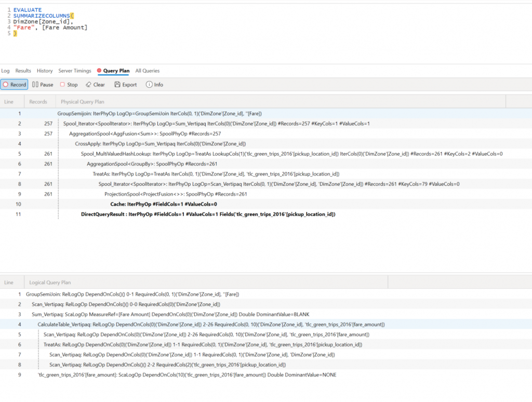The image size is (532, 402).
Task: Select the CalculateTable_Vertipaq logical plan row
Action: tap(210, 324)
